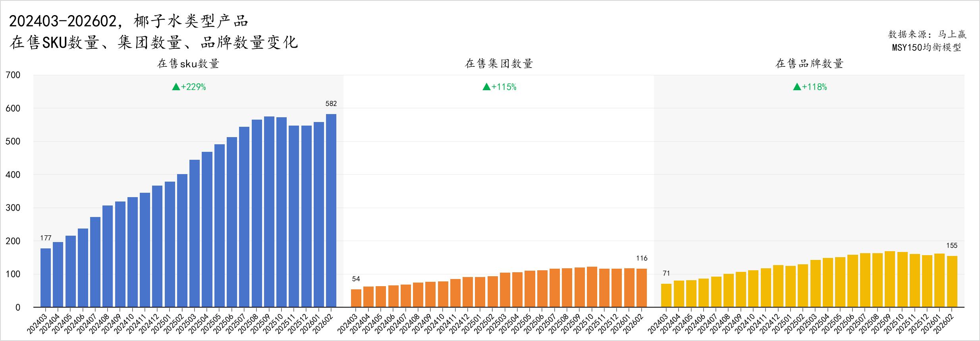The image size is (980, 341).
Task: Click the tallest blue bar labeled 582
Action: 331,210
